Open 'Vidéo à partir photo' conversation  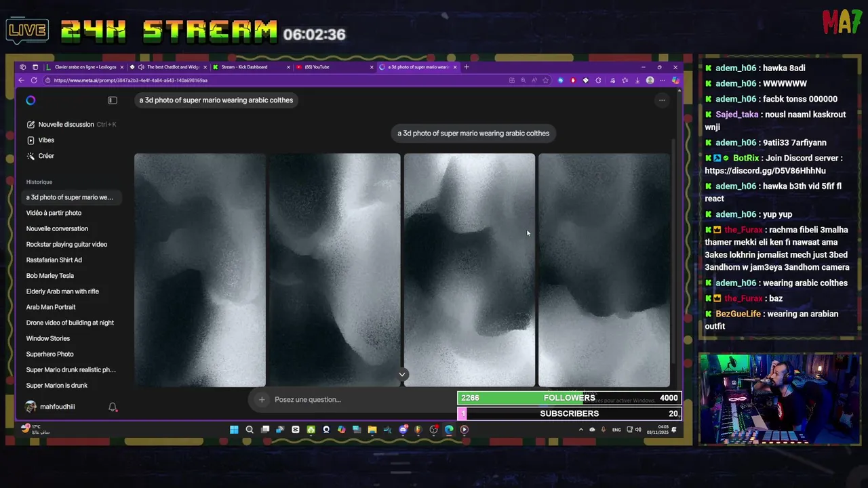(x=54, y=213)
